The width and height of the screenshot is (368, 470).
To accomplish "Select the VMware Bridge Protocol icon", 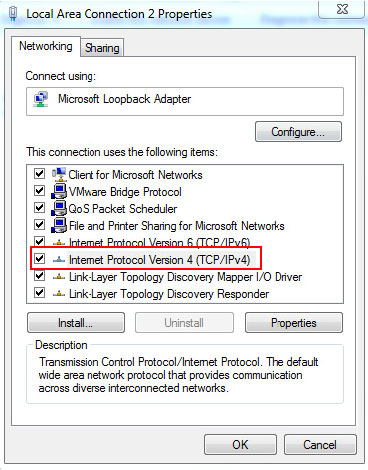I will pyautogui.click(x=59, y=191).
